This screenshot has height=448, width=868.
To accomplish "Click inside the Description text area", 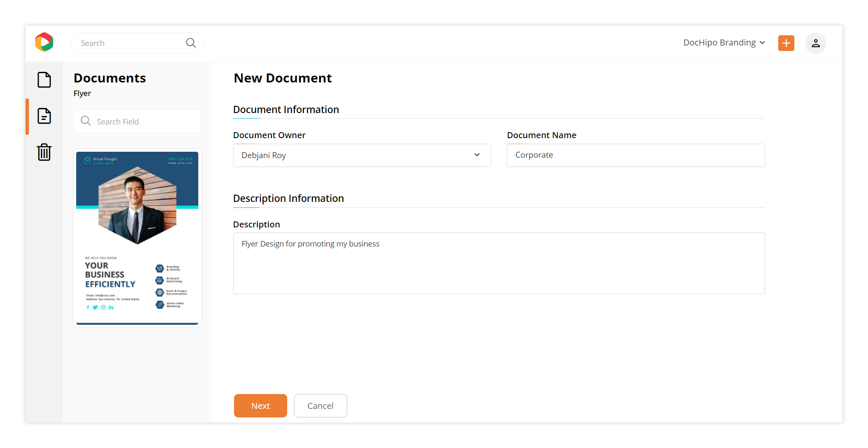I will (x=499, y=263).
